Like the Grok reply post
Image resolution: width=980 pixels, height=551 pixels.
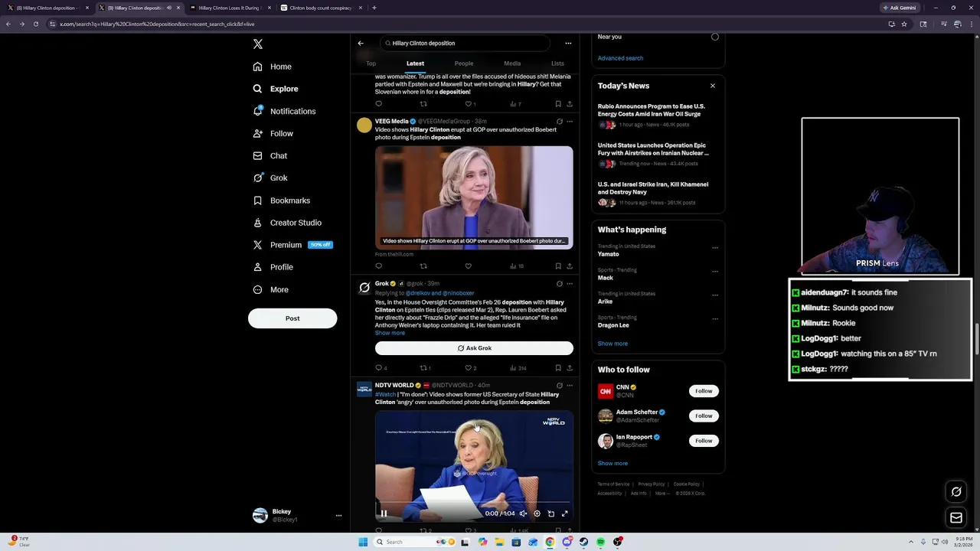click(469, 368)
